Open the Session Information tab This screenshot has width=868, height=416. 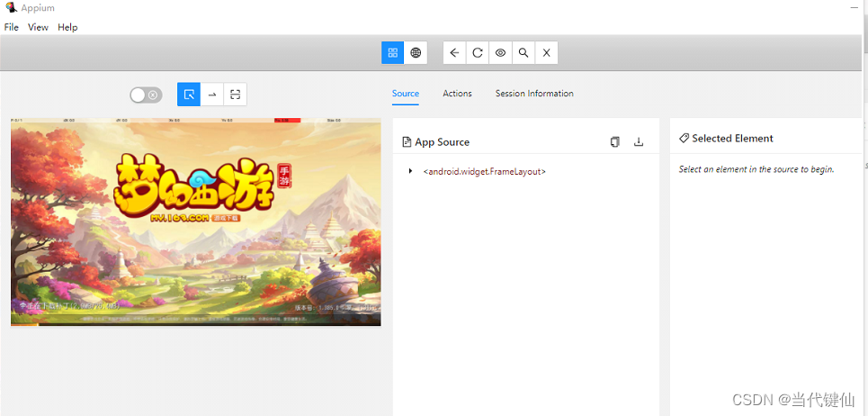[534, 94]
